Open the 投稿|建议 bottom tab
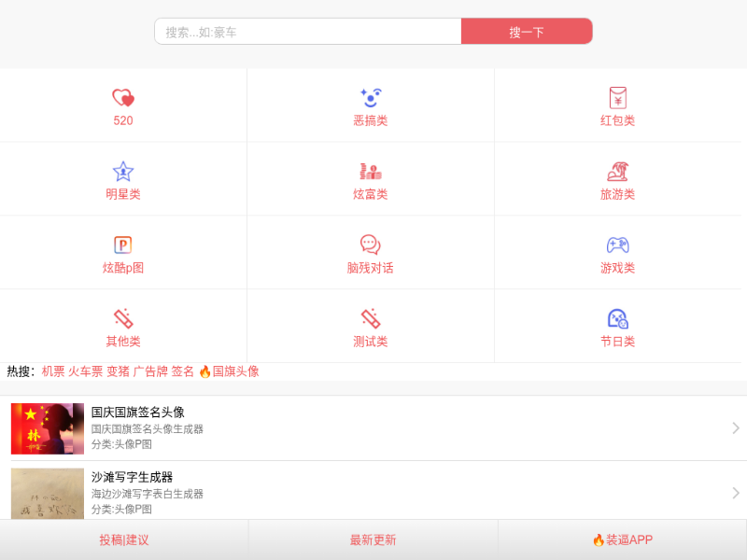This screenshot has width=747, height=560. (x=124, y=539)
